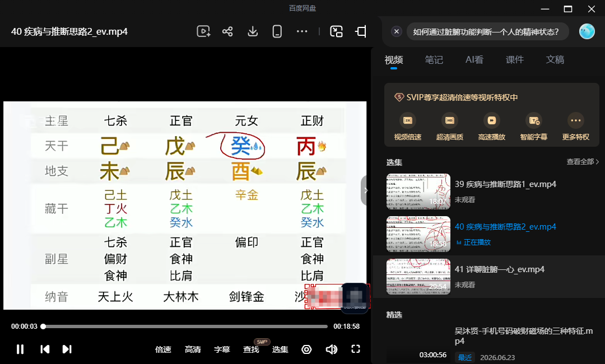Screen dimensions: 605x364
Task: Click the 00:18:58 total duration
Action: [x=347, y=326]
